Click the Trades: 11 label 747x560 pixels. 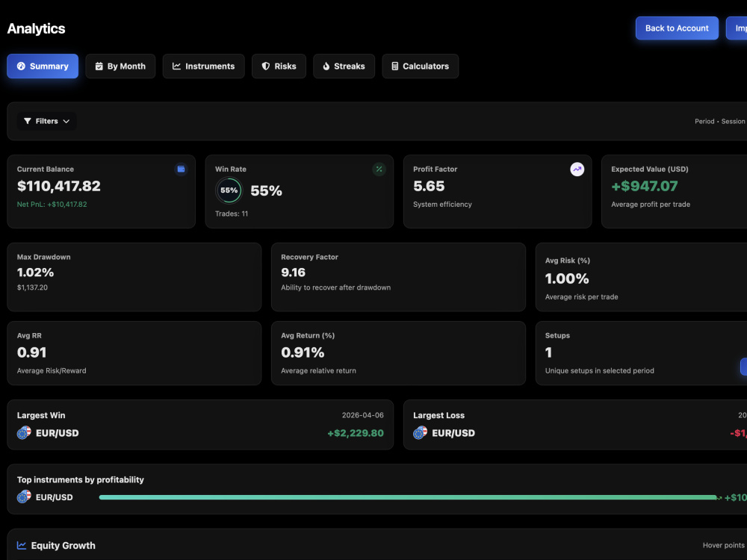click(232, 214)
